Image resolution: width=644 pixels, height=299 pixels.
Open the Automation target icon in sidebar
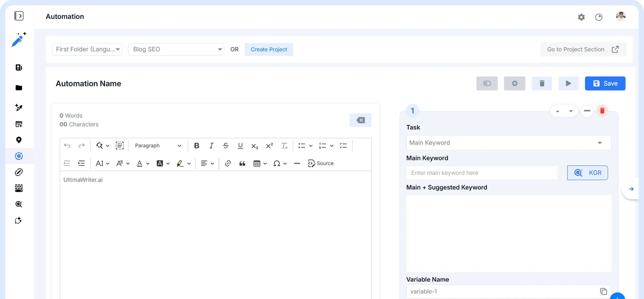(x=19, y=156)
